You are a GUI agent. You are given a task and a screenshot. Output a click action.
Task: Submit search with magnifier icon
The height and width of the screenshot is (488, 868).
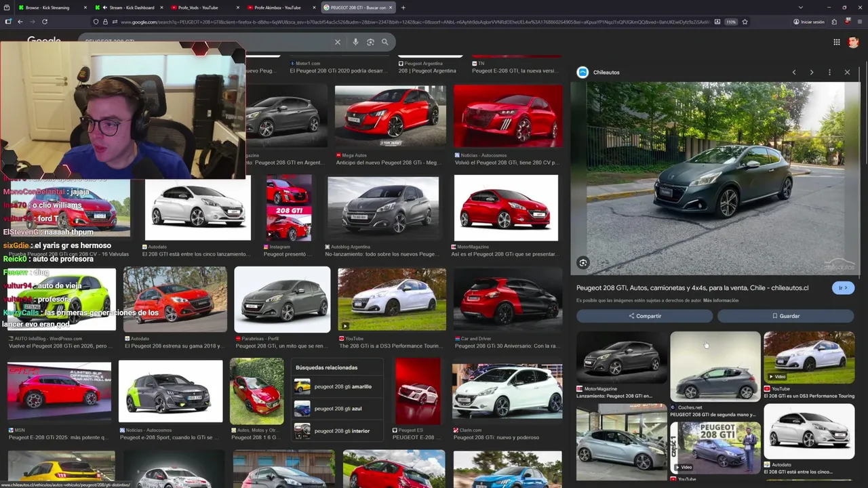pos(385,42)
